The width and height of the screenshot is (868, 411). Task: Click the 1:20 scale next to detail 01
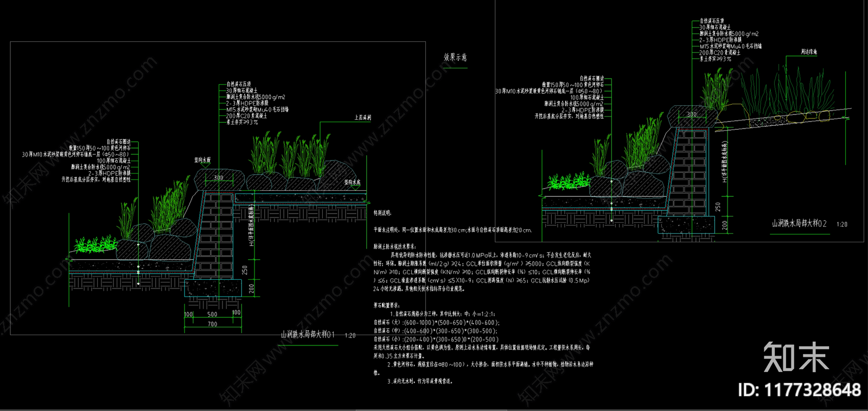[x=350, y=336]
